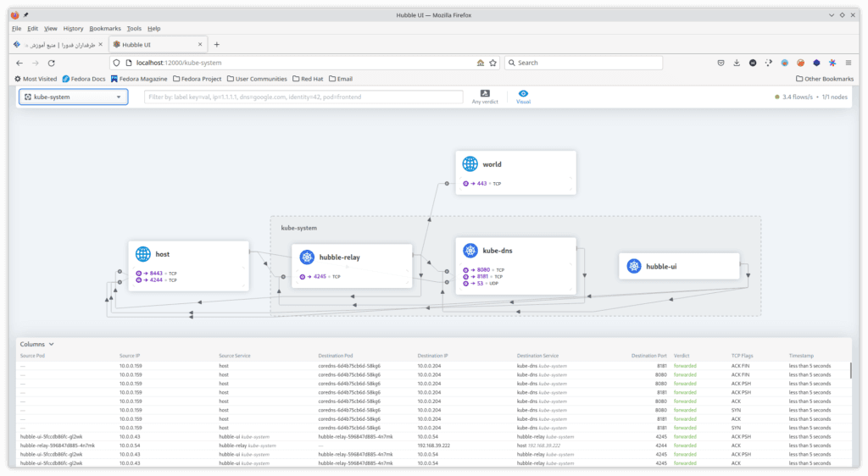Expand the Columns selector in flows table
Viewport: 868px width, 476px height.
click(x=37, y=345)
